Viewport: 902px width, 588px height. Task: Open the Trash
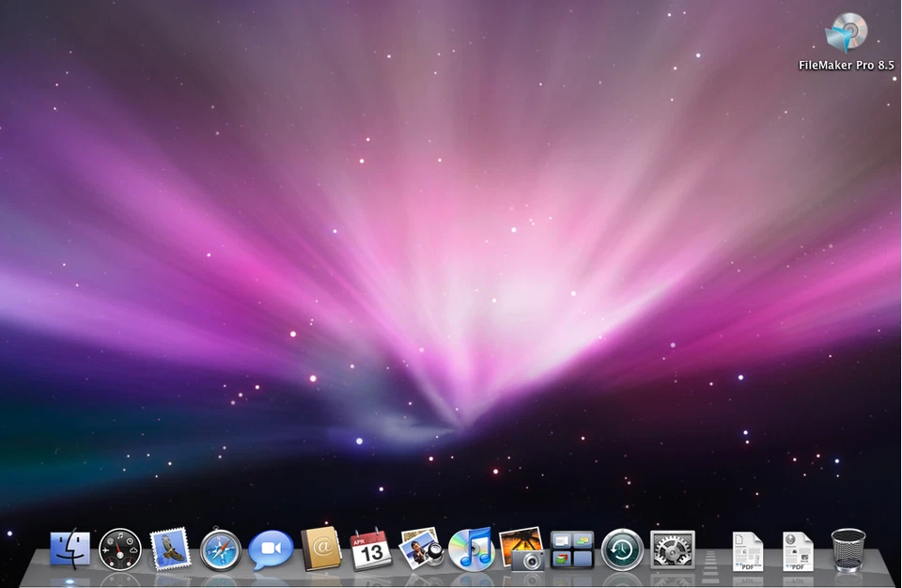(848, 549)
